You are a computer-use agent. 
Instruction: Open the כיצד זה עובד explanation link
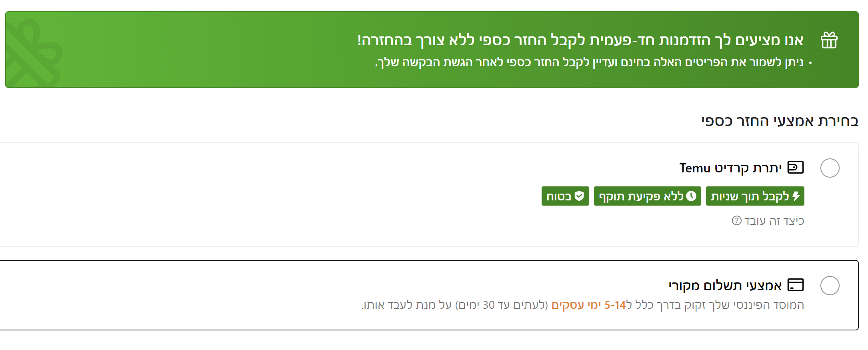coord(768,221)
